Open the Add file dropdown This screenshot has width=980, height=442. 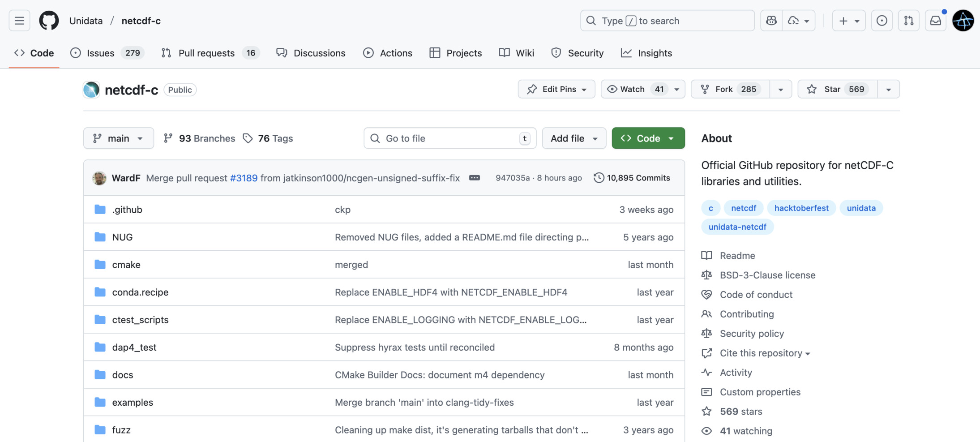(x=573, y=138)
